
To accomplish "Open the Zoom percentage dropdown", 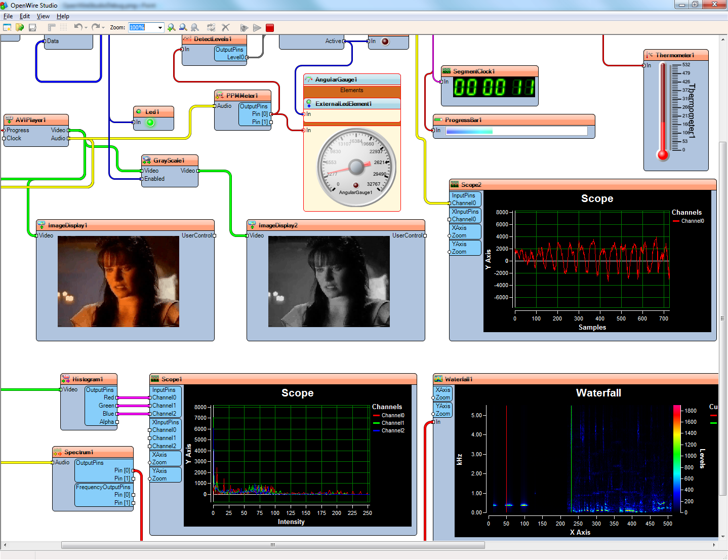I will 161,27.
